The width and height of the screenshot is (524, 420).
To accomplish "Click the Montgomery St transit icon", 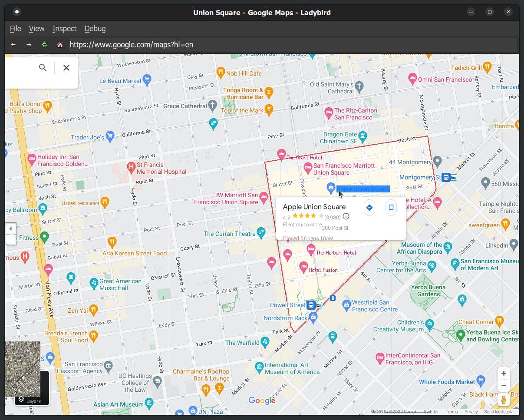I will click(x=446, y=177).
